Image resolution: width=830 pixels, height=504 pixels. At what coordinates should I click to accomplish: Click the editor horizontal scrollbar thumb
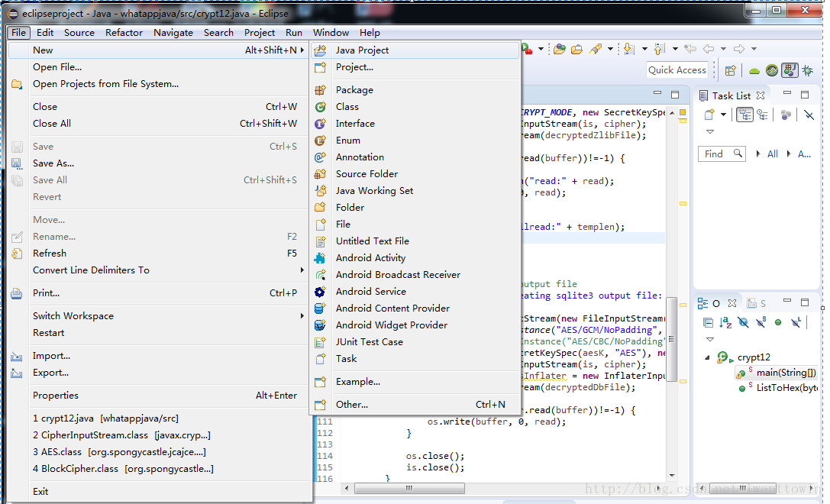pos(410,488)
